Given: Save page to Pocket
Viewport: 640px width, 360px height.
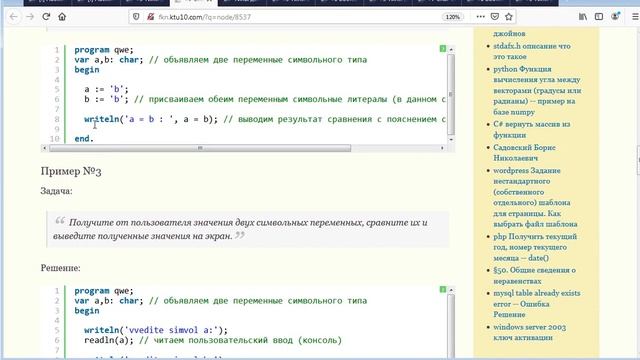Looking at the screenshot, I should (x=495, y=17).
